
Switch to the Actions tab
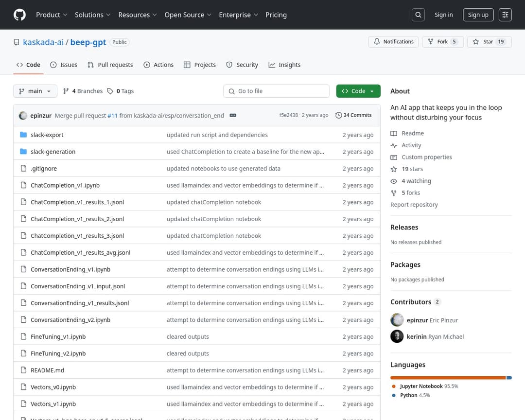(x=158, y=65)
